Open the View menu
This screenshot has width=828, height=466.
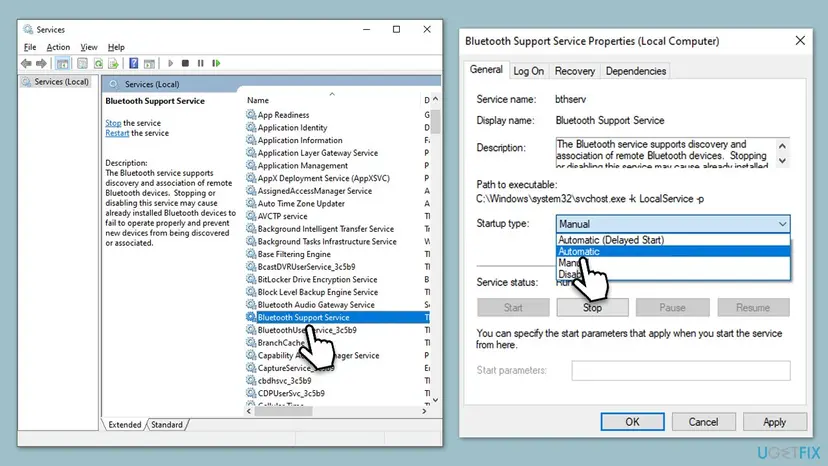[89, 47]
